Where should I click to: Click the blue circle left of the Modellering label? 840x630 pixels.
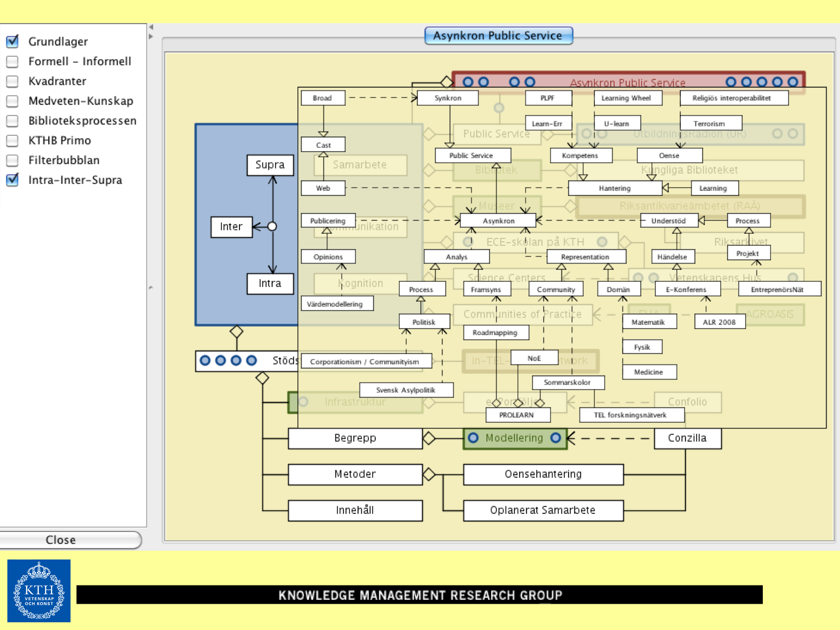473,438
